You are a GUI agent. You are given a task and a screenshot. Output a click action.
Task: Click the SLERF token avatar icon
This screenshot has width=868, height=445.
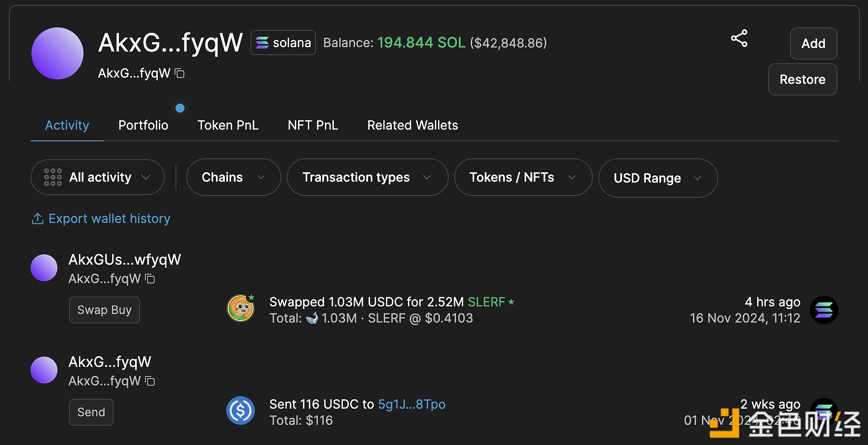pos(241,308)
